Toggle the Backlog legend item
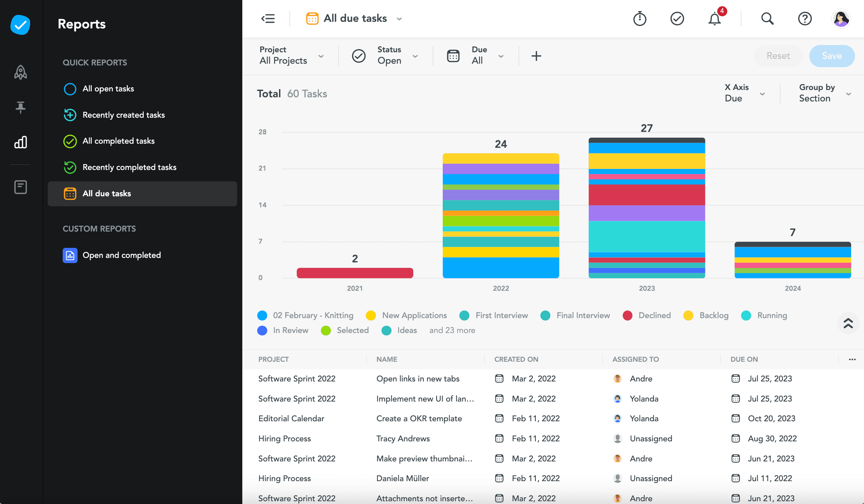 [714, 315]
